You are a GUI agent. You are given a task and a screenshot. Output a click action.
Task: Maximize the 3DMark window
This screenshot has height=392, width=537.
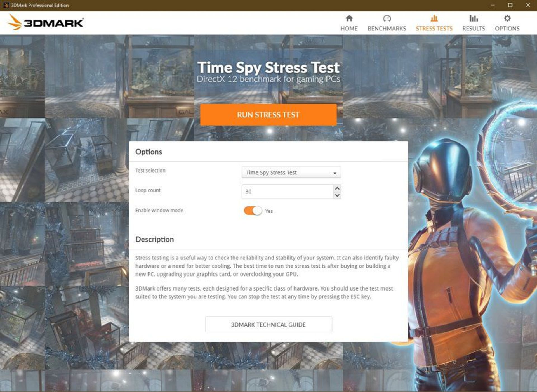click(510, 5)
